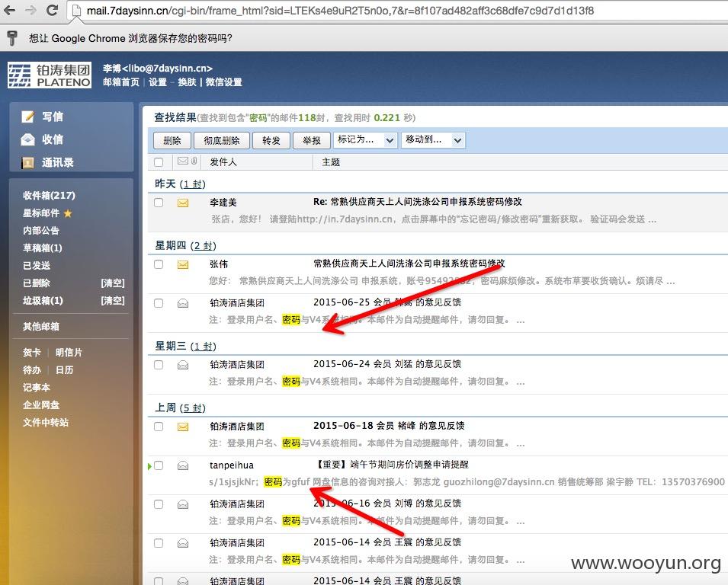Open 记事本 in the sidebar
This screenshot has height=585, width=728.
coord(37,388)
